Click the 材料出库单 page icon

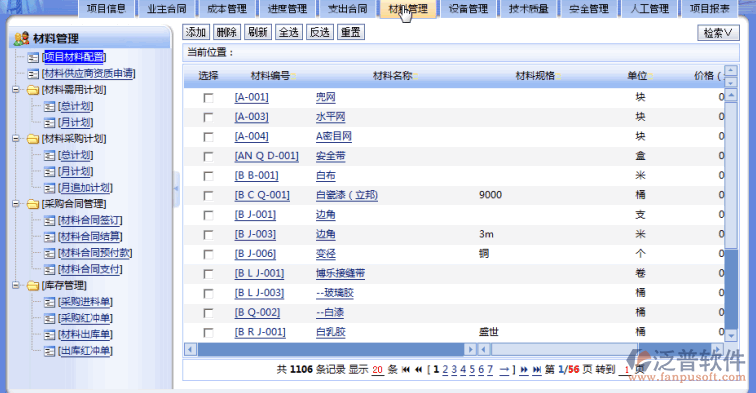[x=49, y=335]
